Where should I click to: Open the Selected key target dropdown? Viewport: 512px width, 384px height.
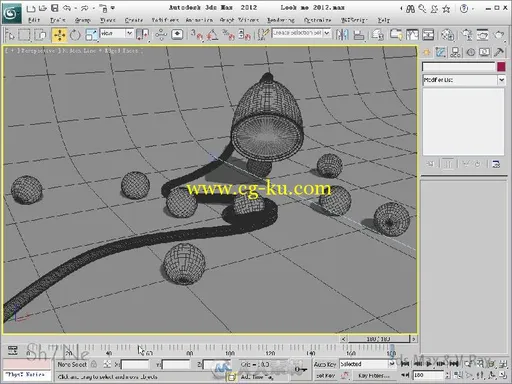[x=367, y=364]
